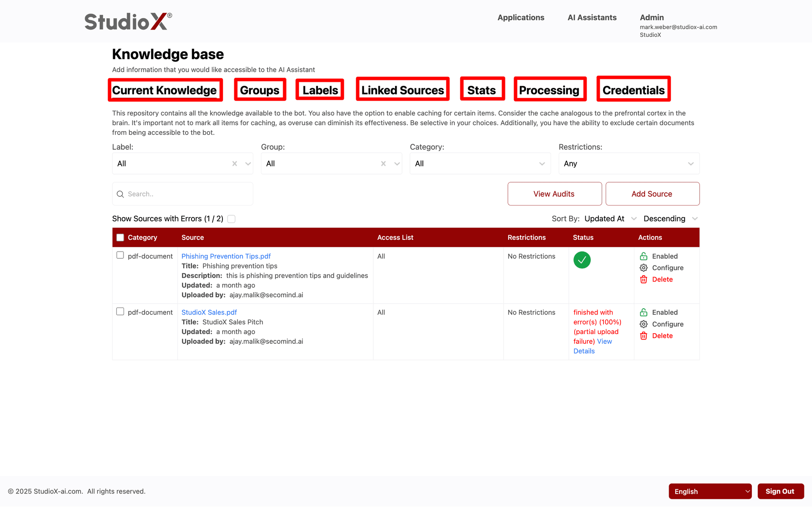Image resolution: width=812 pixels, height=507 pixels.
Task: Open the Credentials tab
Action: (x=633, y=90)
